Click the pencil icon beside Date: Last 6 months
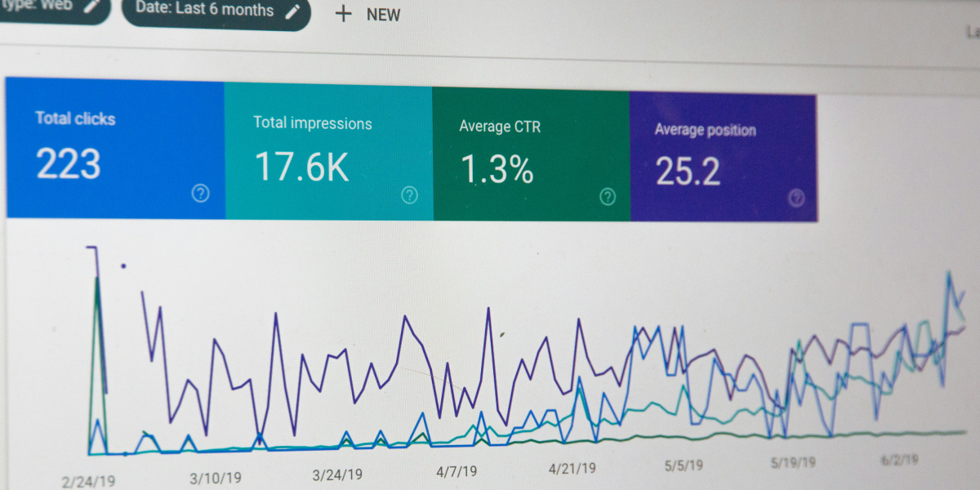The height and width of the screenshot is (490, 980). [x=292, y=11]
